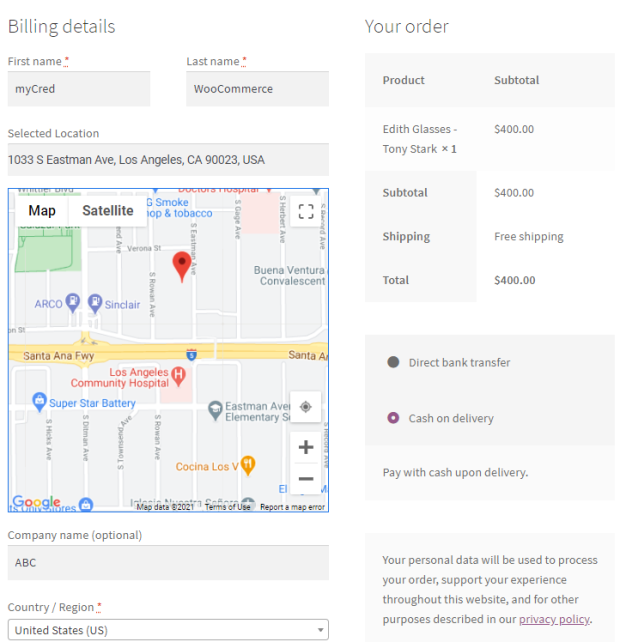This screenshot has height=642, width=620.
Task: Click the ARCO gas station map icon
Action: coord(72,303)
